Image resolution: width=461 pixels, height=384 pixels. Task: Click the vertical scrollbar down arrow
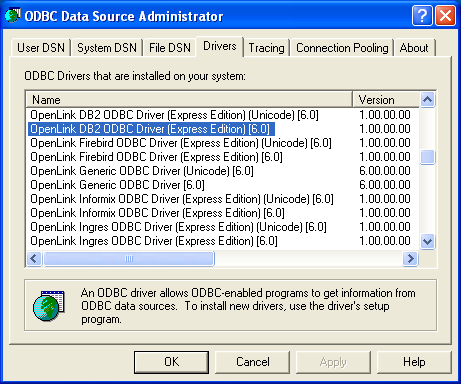pos(427,241)
